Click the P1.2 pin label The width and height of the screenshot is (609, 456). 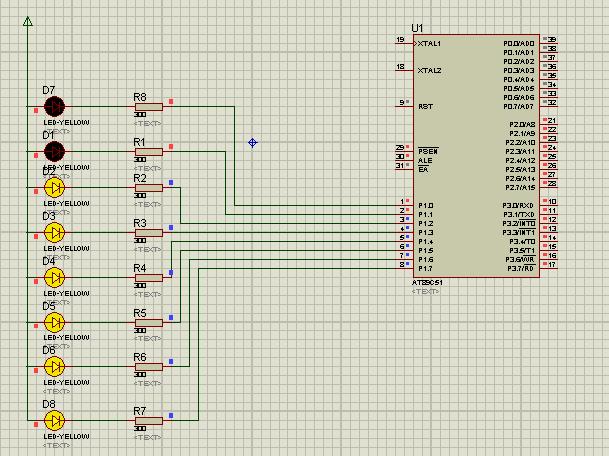pos(426,224)
